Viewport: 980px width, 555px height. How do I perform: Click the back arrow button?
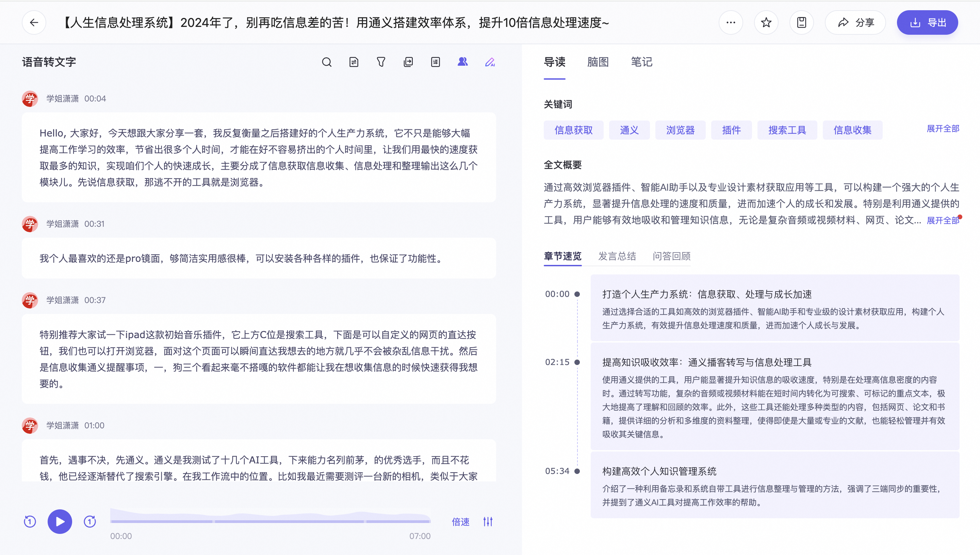click(34, 22)
